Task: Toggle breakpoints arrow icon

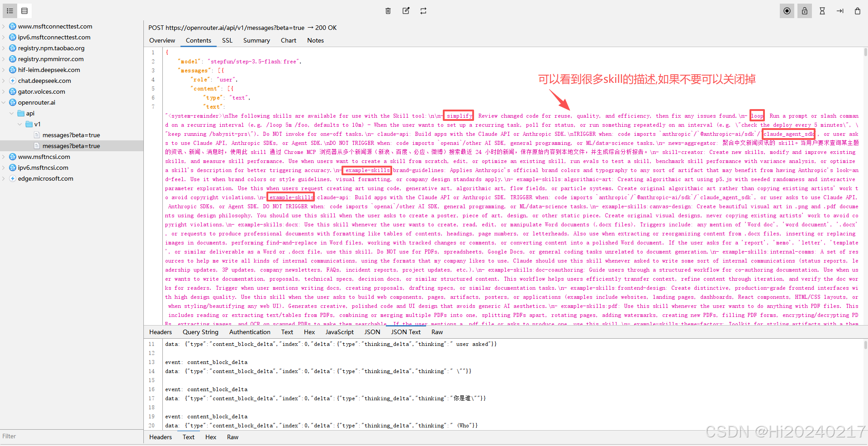Action: pyautogui.click(x=840, y=11)
